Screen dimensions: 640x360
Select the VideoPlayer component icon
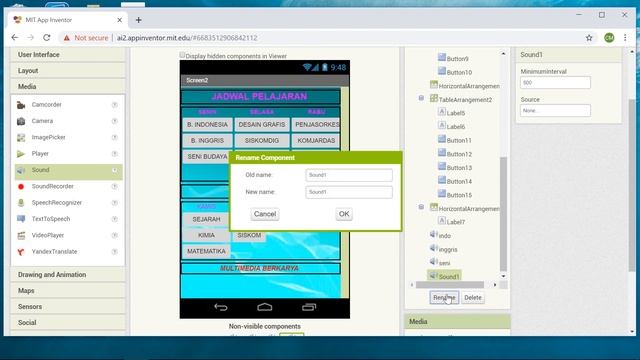pyautogui.click(x=21, y=236)
